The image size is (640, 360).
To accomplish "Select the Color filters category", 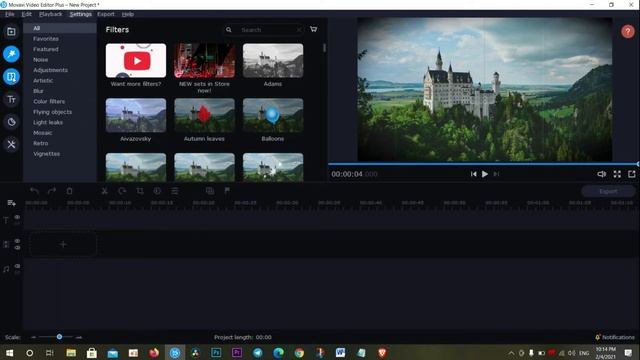I will (49, 102).
